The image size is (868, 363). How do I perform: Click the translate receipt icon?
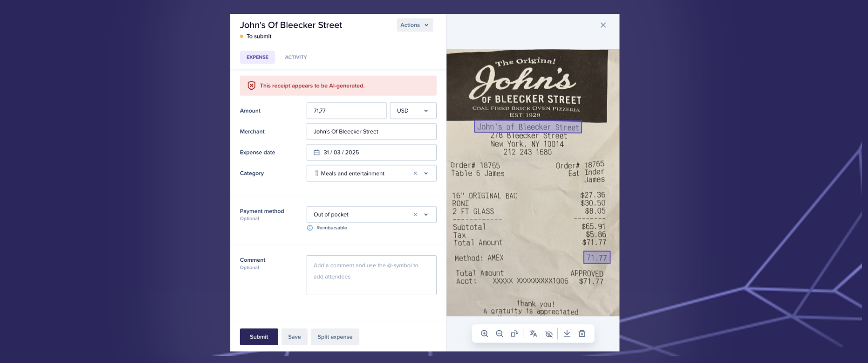coord(533,334)
